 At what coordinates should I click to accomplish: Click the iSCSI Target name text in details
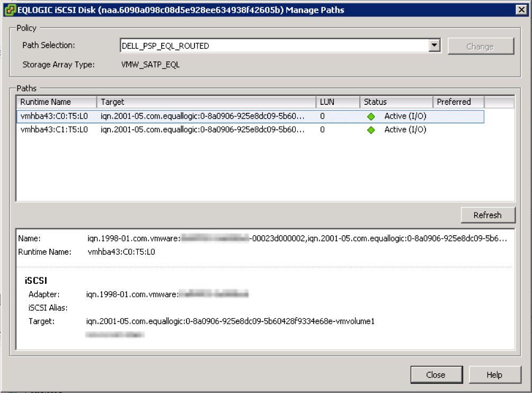click(x=230, y=321)
